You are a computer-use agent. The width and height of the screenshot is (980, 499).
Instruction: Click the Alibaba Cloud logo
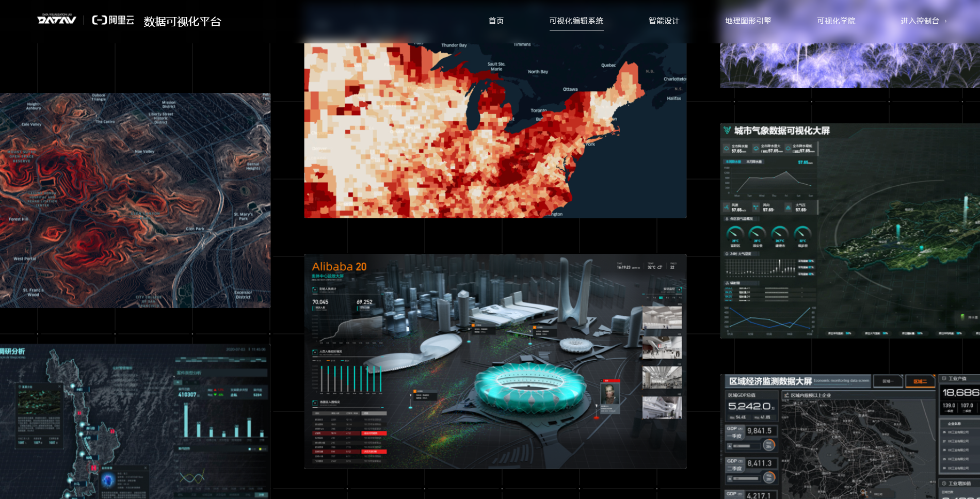point(113,20)
